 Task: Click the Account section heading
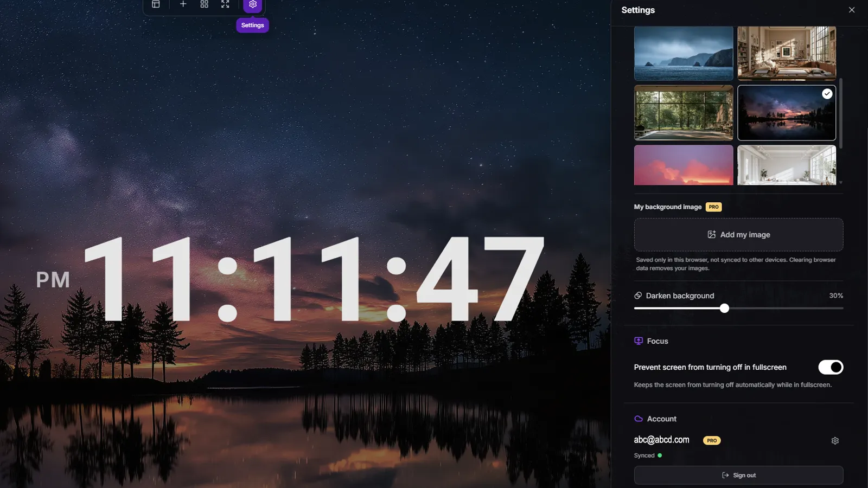click(x=655, y=419)
